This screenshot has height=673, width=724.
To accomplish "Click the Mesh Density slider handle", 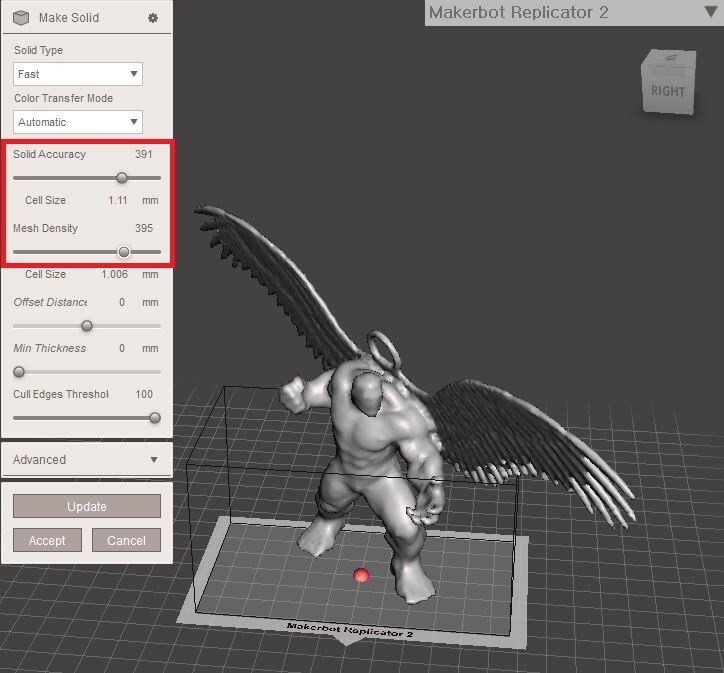I will (x=124, y=252).
